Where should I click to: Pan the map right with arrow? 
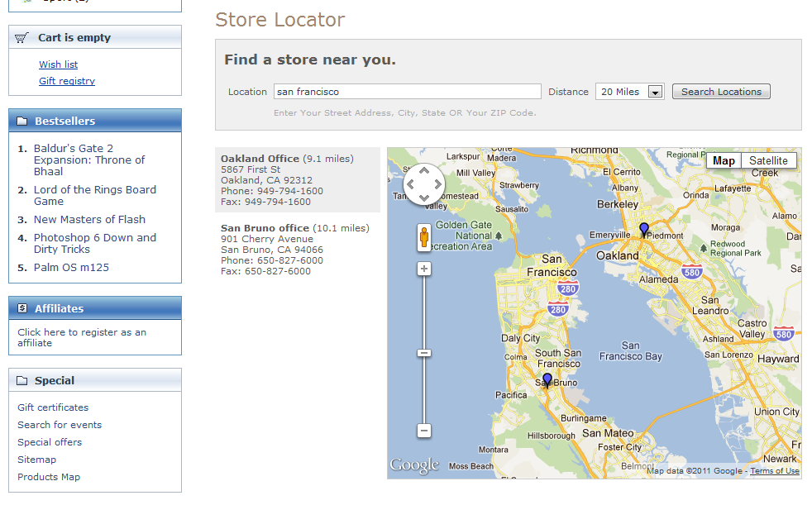click(x=437, y=184)
